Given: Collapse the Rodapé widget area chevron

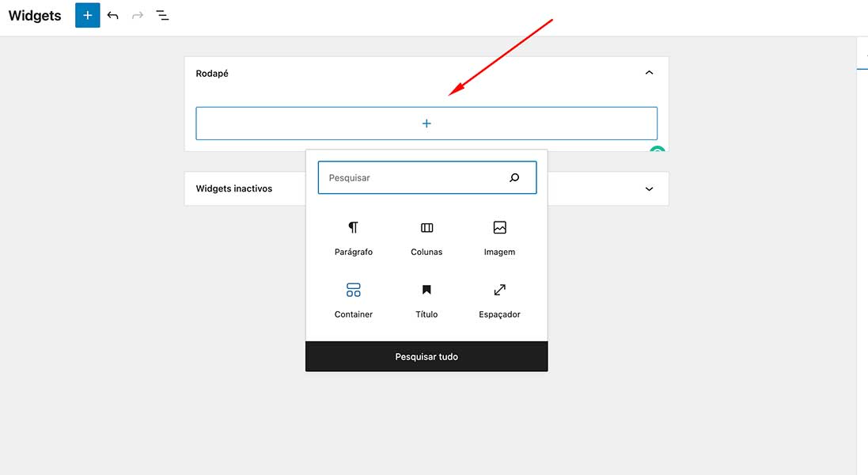Looking at the screenshot, I should pyautogui.click(x=649, y=73).
